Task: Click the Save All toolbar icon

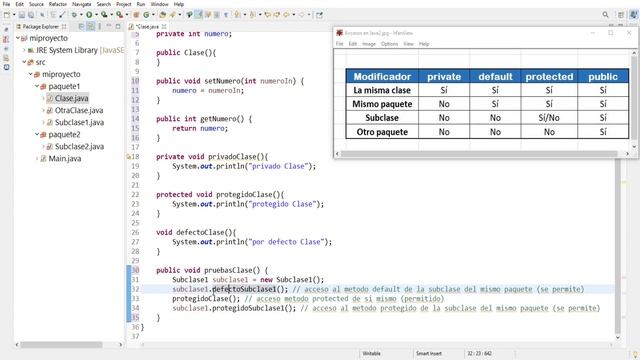Action: coord(31,15)
